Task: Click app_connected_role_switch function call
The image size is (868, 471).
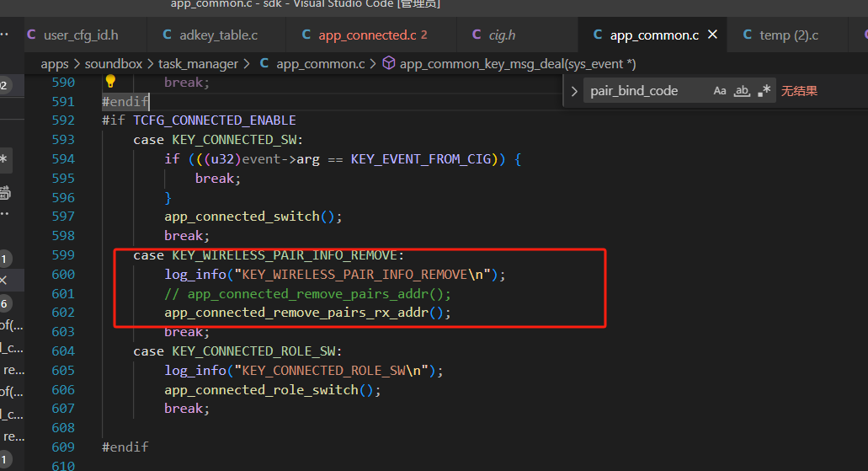Action: pyautogui.click(x=261, y=390)
